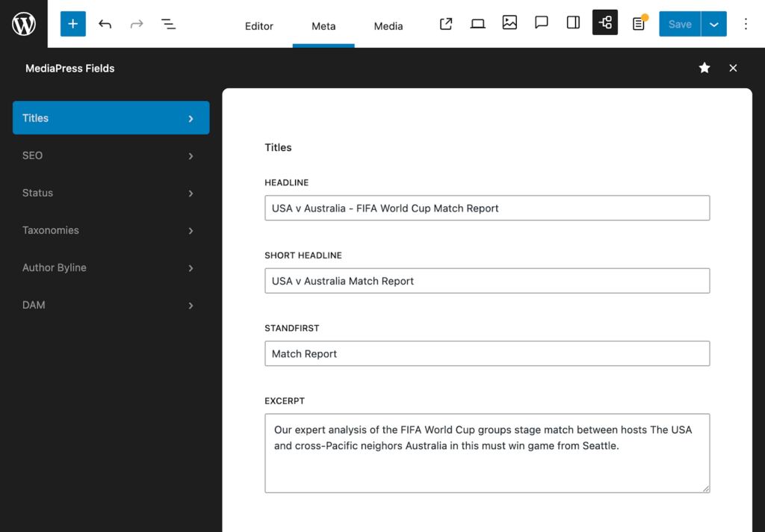This screenshot has width=765, height=532.
Task: Click the Redo arrow
Action: pyautogui.click(x=137, y=23)
